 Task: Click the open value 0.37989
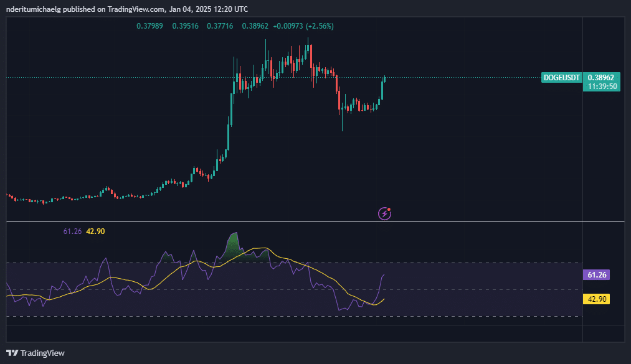click(x=149, y=26)
